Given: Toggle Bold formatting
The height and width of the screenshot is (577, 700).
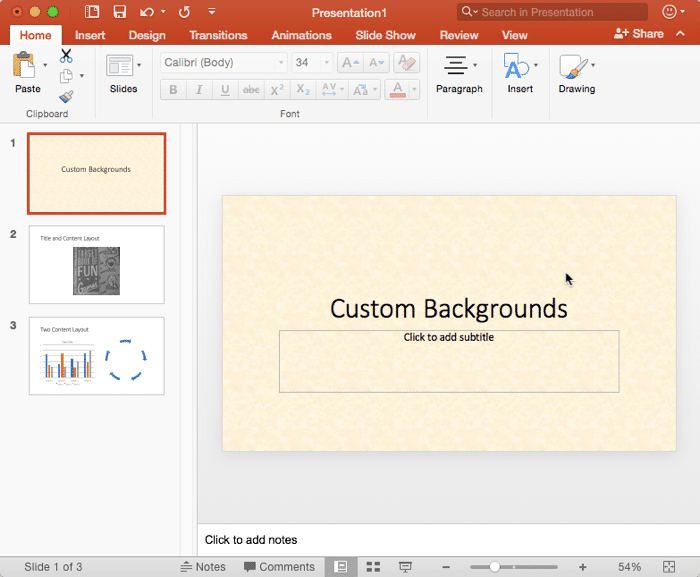Looking at the screenshot, I should (173, 90).
